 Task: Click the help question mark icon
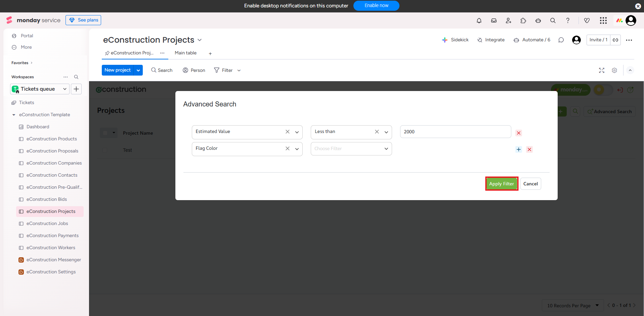click(x=567, y=20)
